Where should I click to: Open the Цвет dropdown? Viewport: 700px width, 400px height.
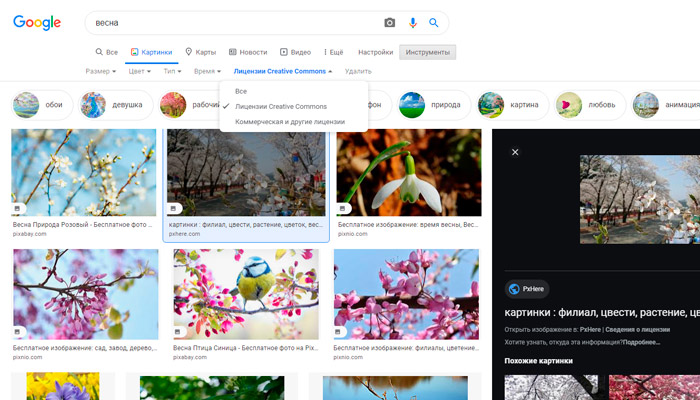[139, 71]
